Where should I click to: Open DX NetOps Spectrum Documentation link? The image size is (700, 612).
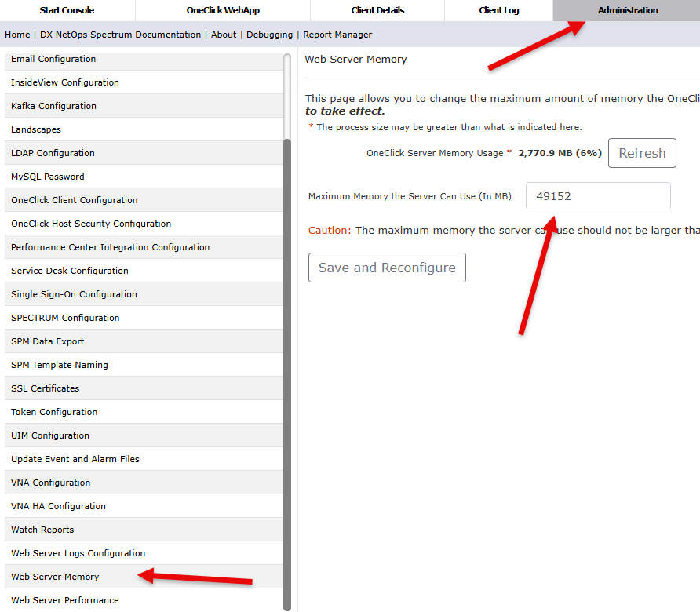coord(120,35)
